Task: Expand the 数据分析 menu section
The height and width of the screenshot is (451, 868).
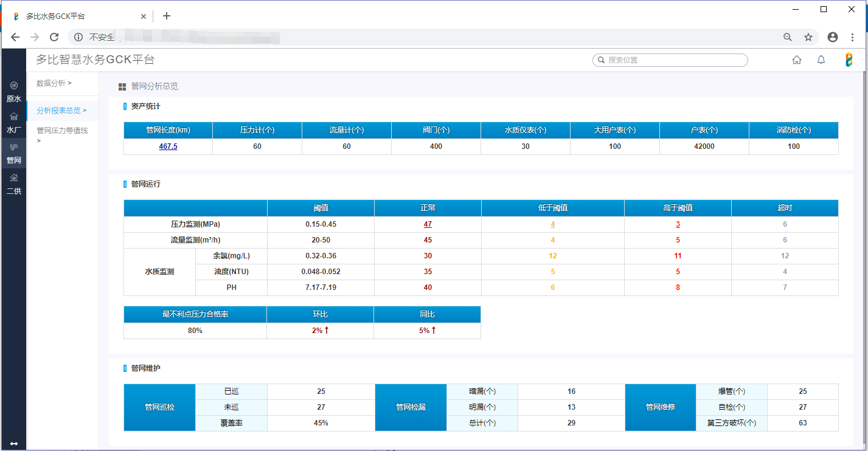Action: (x=54, y=83)
